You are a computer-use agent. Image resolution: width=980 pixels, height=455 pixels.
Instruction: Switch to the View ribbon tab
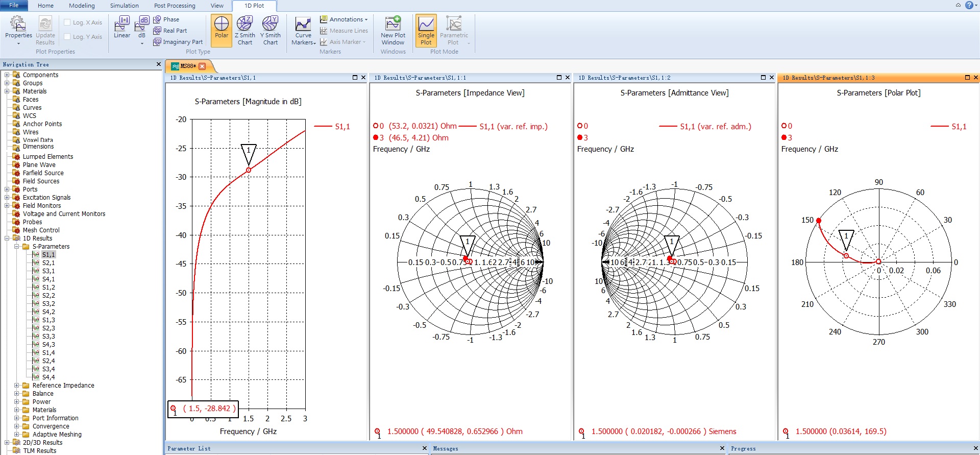coord(217,6)
